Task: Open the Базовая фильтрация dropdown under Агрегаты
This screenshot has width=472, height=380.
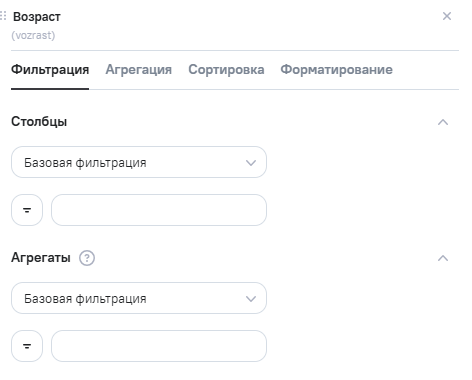Action: click(x=139, y=298)
